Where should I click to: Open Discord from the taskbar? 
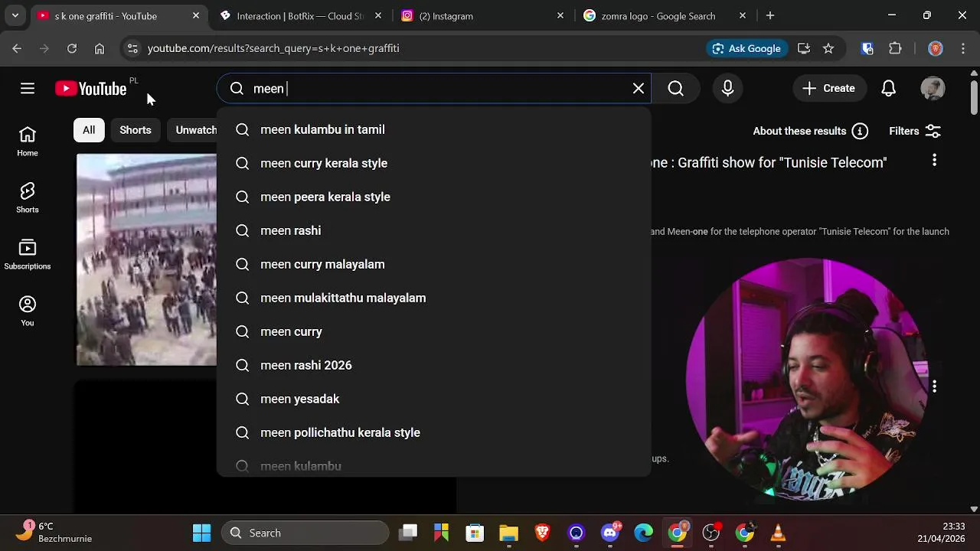coord(610,533)
